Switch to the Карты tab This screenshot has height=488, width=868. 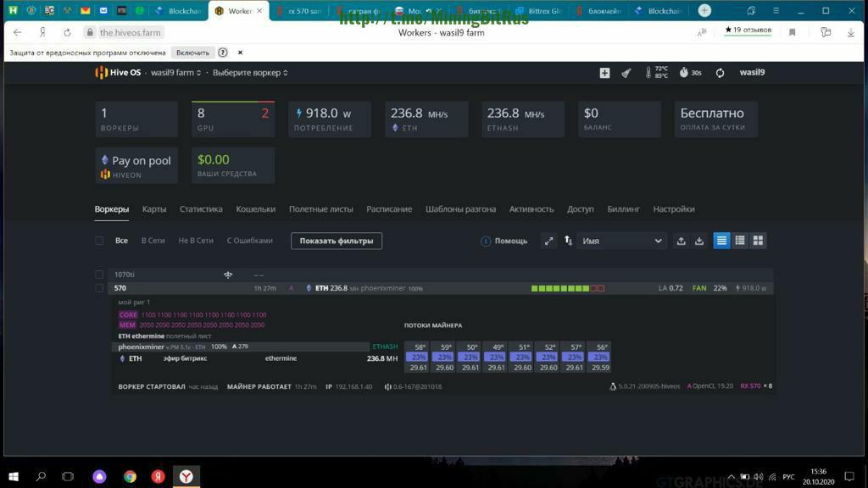tap(154, 209)
